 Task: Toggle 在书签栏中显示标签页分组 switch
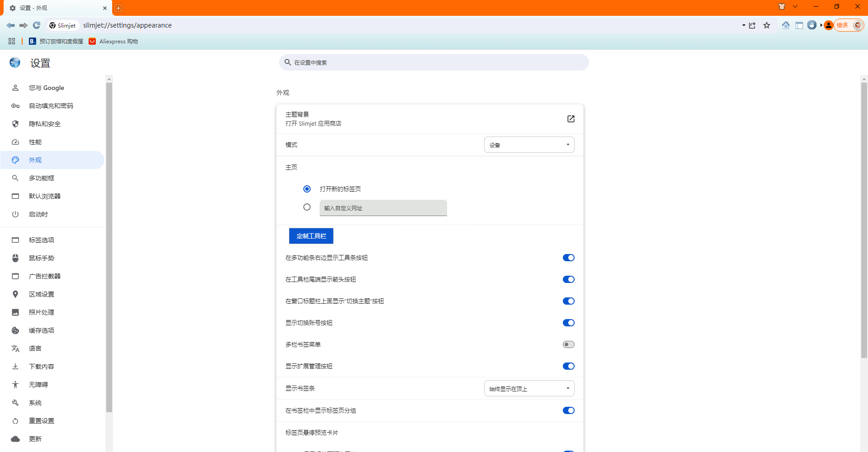568,410
